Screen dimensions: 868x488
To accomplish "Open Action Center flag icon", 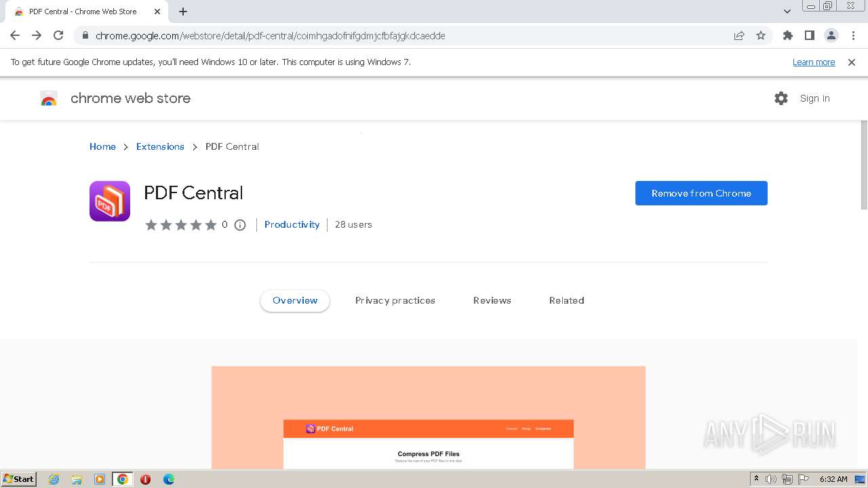I will pos(804,479).
